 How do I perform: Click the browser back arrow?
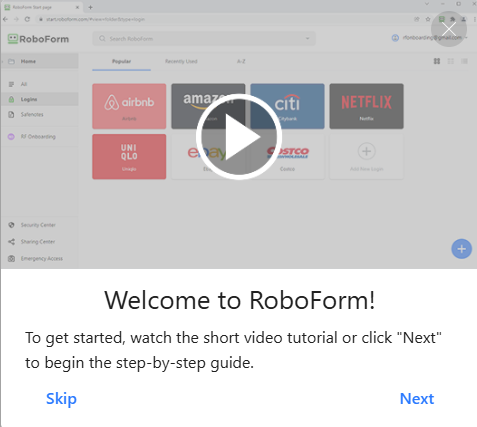pos(5,19)
